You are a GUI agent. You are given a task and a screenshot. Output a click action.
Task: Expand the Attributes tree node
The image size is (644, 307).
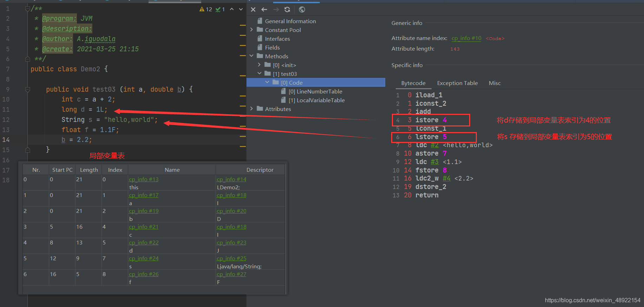click(251, 109)
